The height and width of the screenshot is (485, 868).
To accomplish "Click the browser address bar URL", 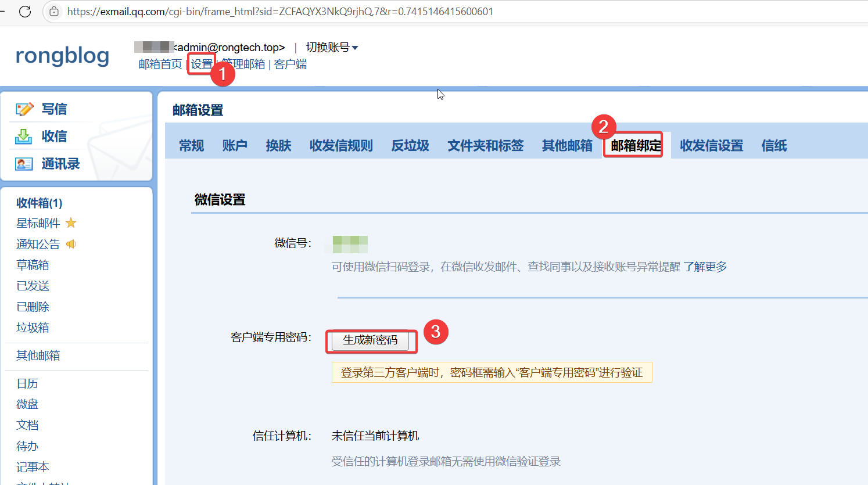I will (280, 12).
